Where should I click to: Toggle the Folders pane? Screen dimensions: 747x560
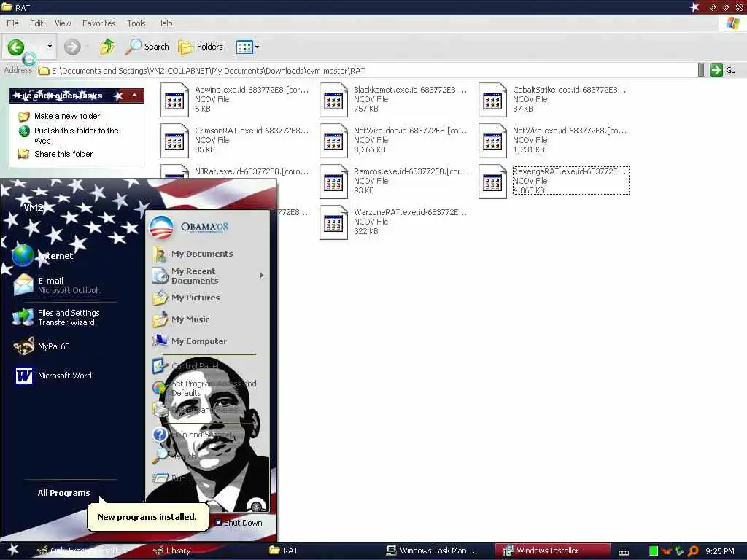point(201,47)
